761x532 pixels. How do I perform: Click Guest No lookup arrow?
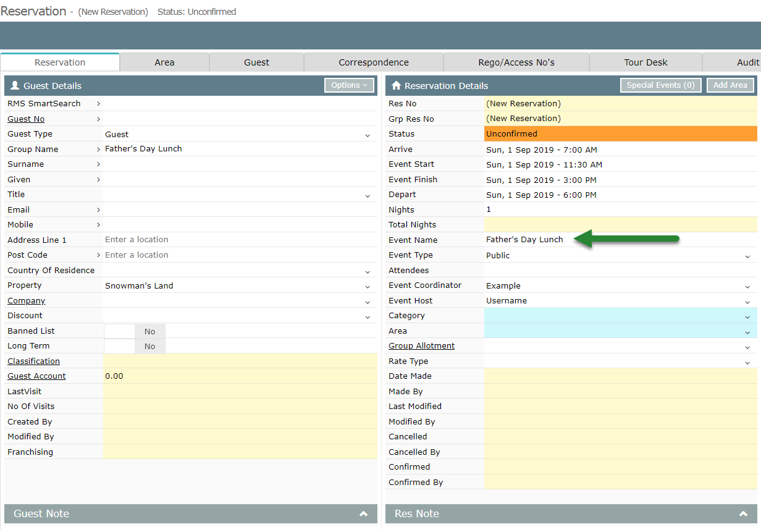[98, 119]
